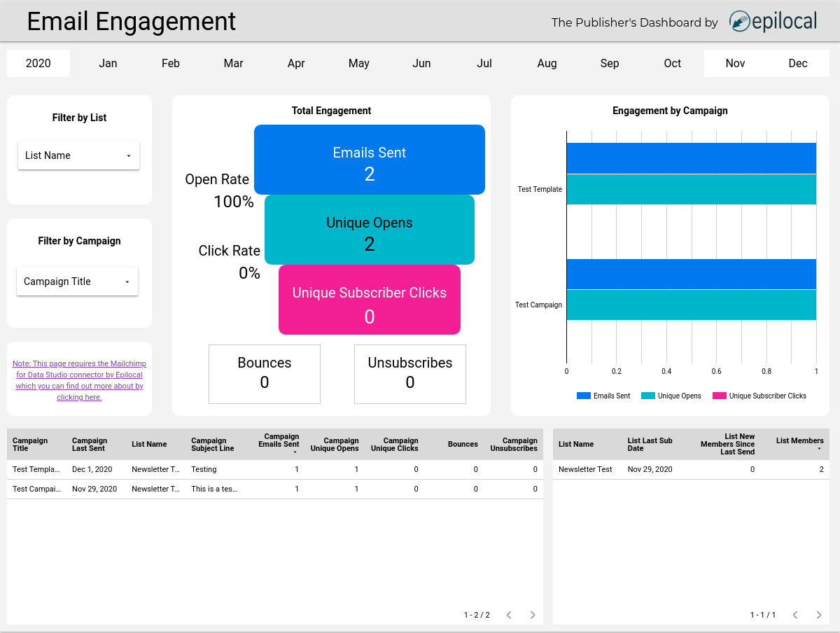This screenshot has width=840, height=633.
Task: Click the Mailchimp for Data Studio connector link
Action: 79,369
